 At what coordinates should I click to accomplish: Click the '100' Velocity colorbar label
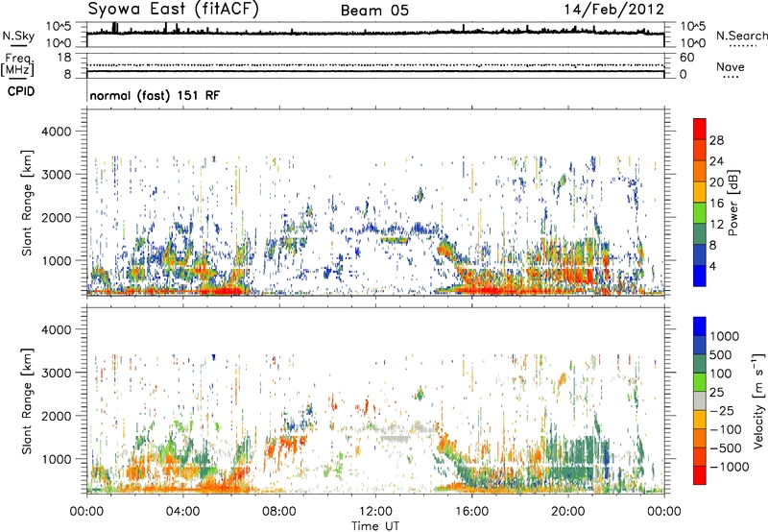[721, 374]
